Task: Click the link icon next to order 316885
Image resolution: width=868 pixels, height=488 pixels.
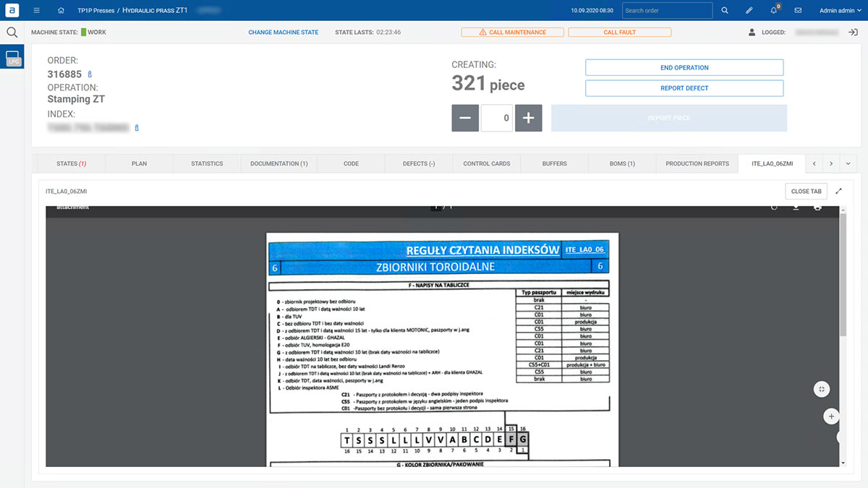Action: pos(90,74)
